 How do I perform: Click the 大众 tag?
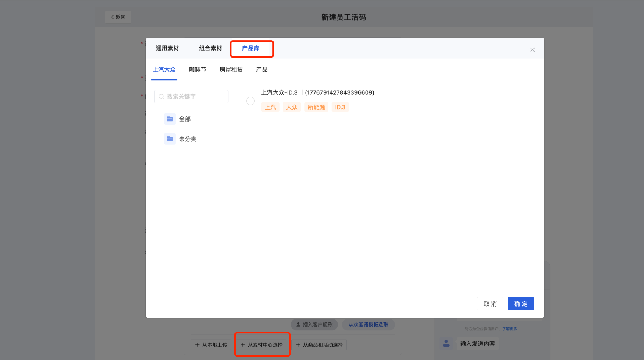(x=292, y=107)
